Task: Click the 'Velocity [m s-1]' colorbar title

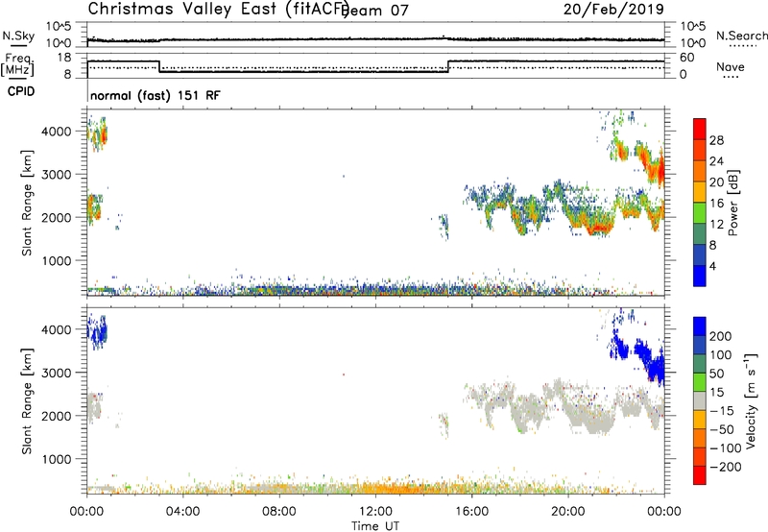Action: [x=751, y=400]
